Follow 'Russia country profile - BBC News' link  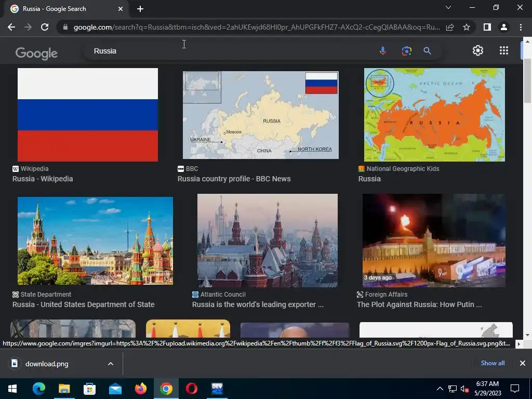[x=234, y=179]
